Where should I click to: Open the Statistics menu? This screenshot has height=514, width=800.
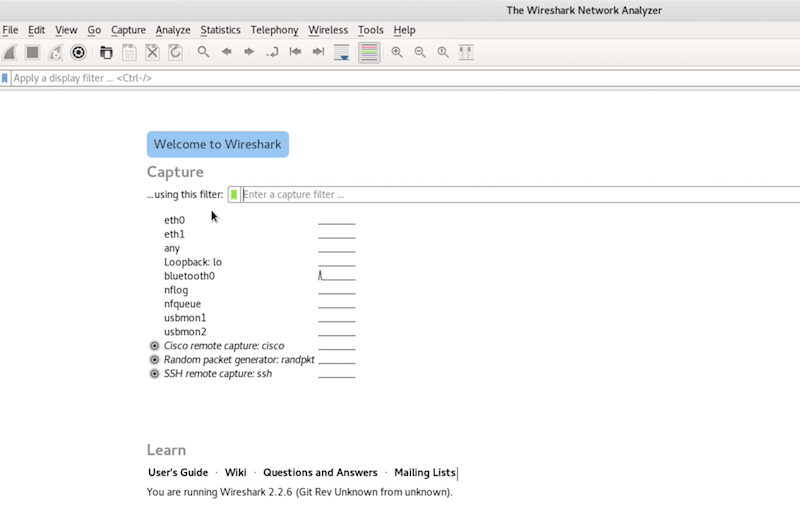(x=220, y=30)
